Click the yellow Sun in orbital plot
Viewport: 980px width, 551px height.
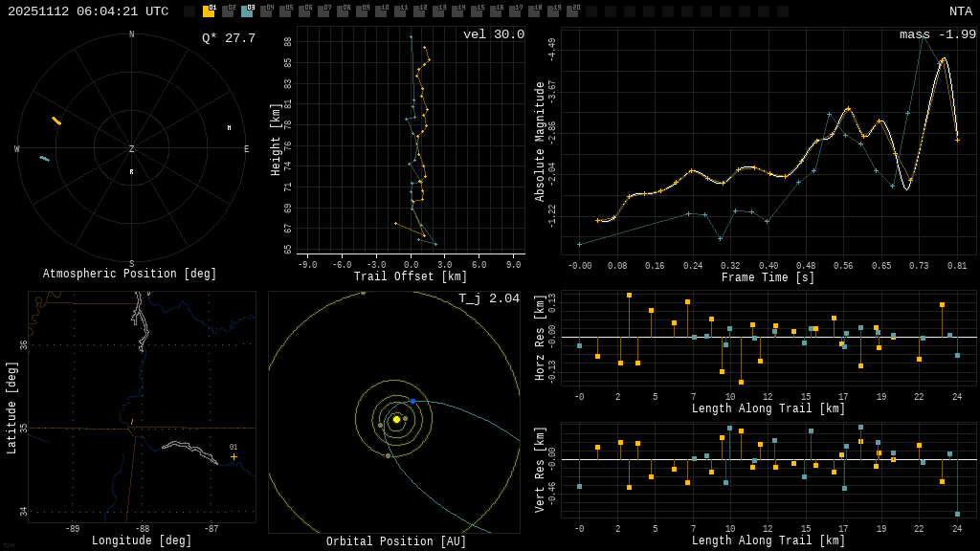(396, 419)
